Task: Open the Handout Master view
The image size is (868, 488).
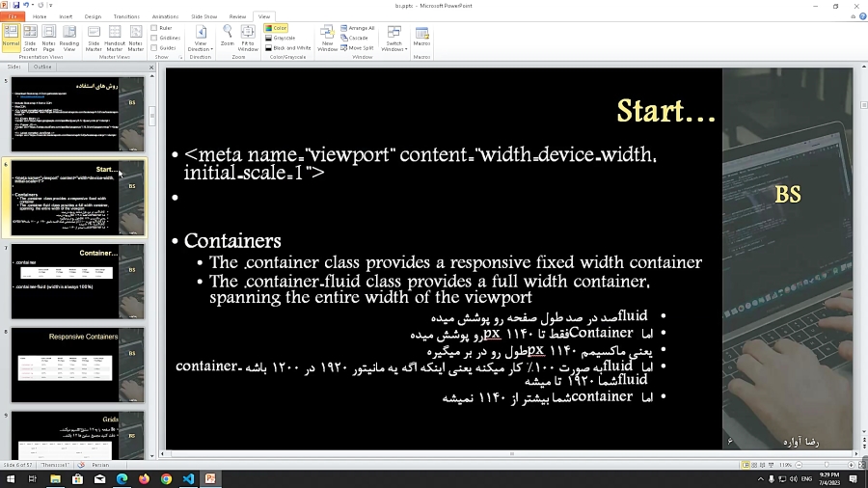Action: 115,40
